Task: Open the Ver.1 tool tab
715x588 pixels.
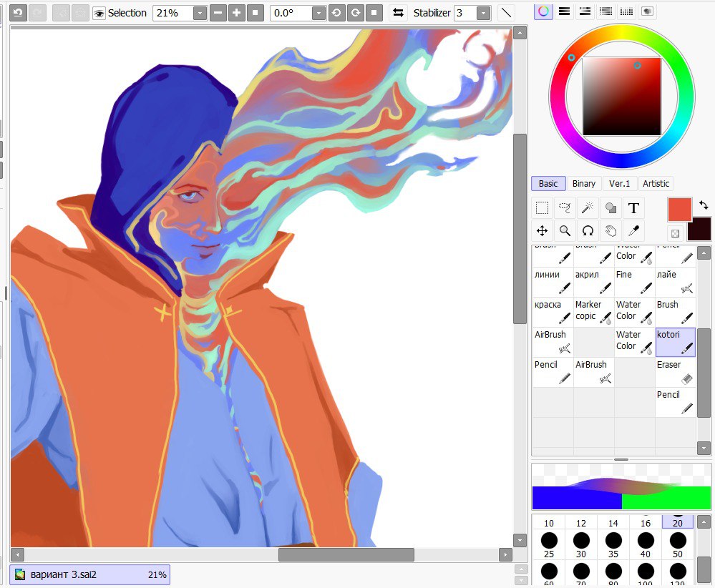Action: point(619,183)
